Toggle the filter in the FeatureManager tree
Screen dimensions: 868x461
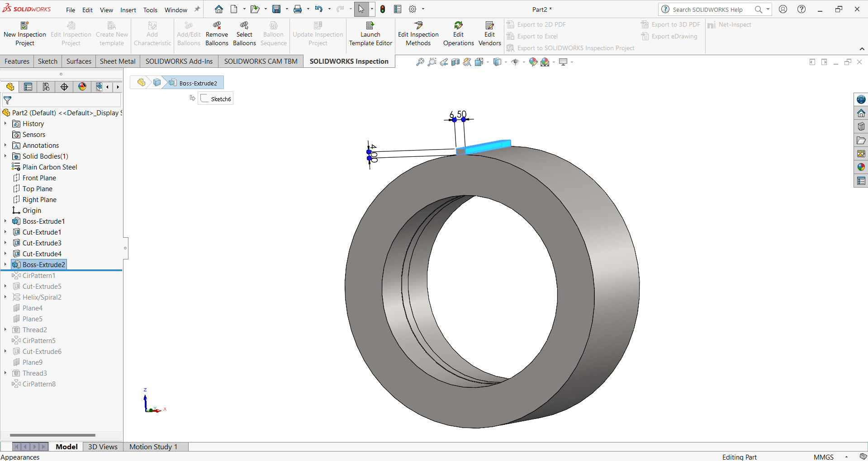tap(8, 100)
